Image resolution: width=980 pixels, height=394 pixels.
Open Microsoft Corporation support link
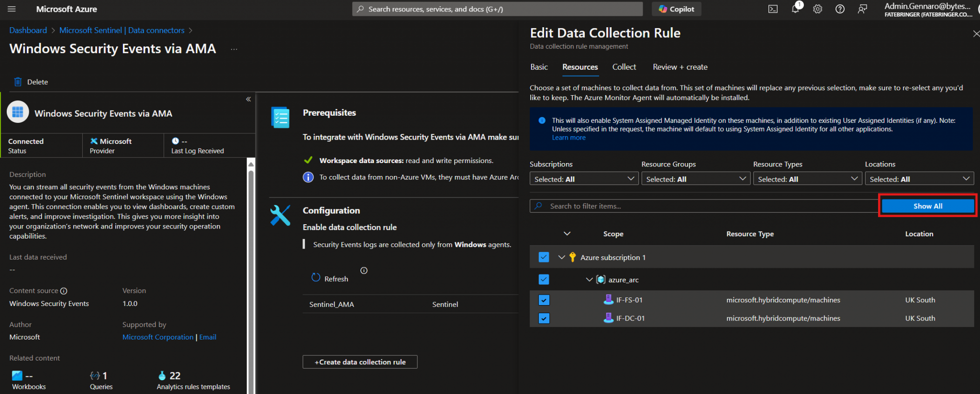[158, 337]
